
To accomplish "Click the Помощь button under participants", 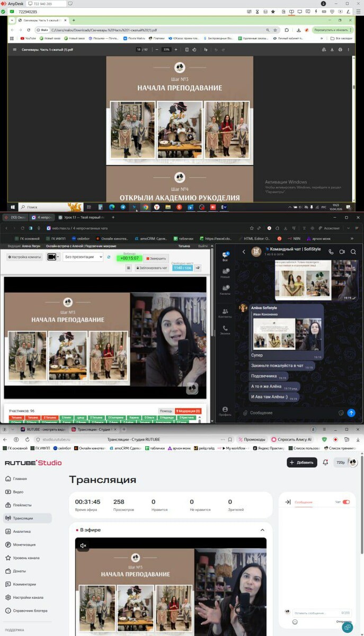I will coord(165,411).
